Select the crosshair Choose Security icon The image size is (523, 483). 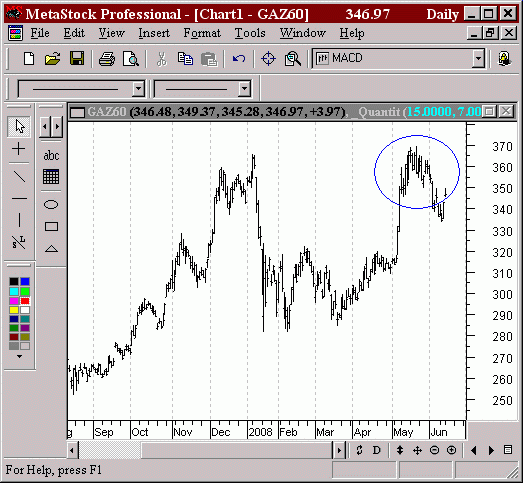coord(269,59)
